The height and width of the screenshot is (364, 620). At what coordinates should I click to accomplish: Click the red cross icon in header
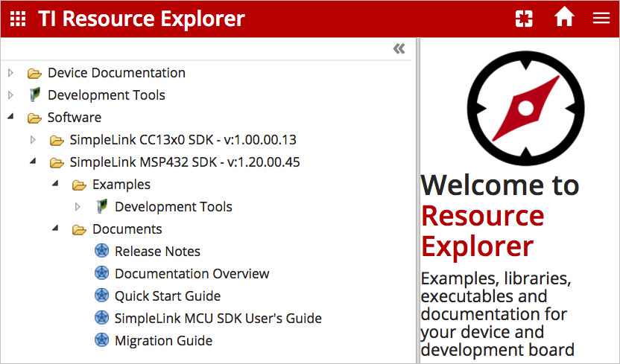(x=524, y=19)
